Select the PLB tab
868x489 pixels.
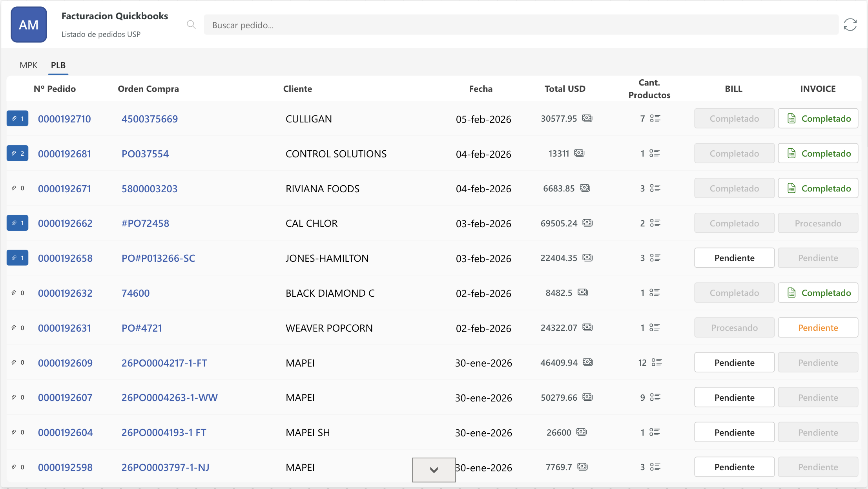click(58, 65)
